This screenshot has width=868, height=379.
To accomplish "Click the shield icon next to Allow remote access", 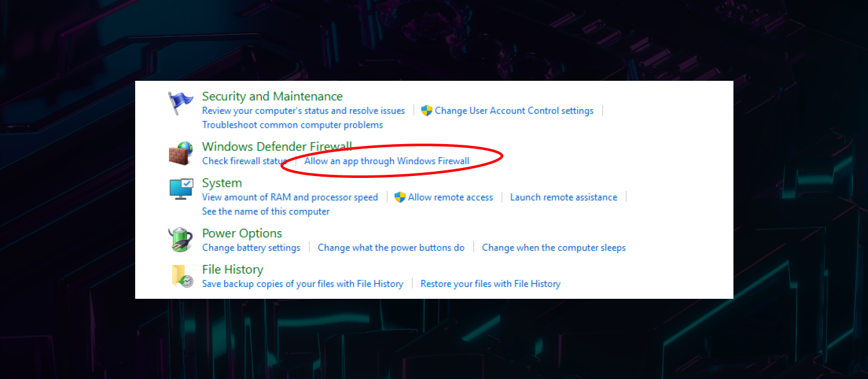I will [400, 197].
